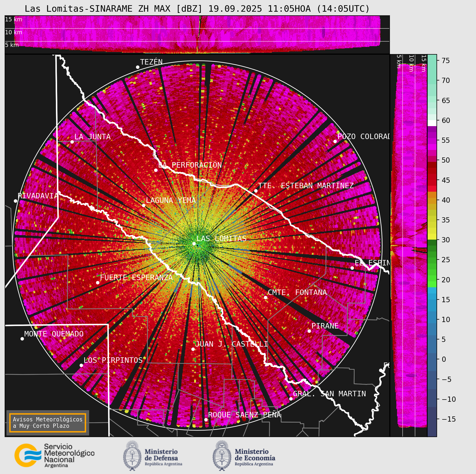
Task: Click the Avisos Meteorológicos a Muy Corto Plazo box
Action: (x=47, y=423)
